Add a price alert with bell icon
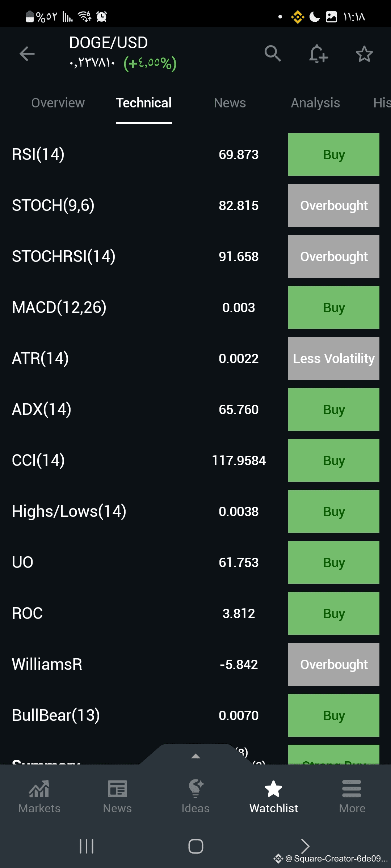Viewport: 391px width, 868px height. pyautogui.click(x=319, y=54)
